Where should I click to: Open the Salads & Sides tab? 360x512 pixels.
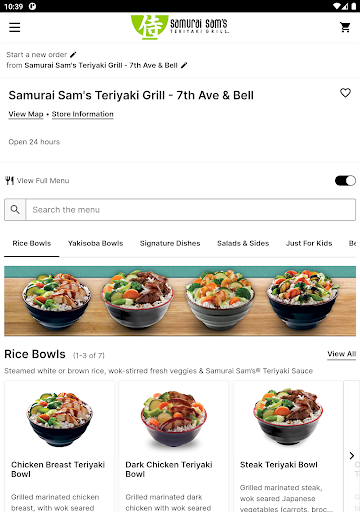click(x=243, y=243)
